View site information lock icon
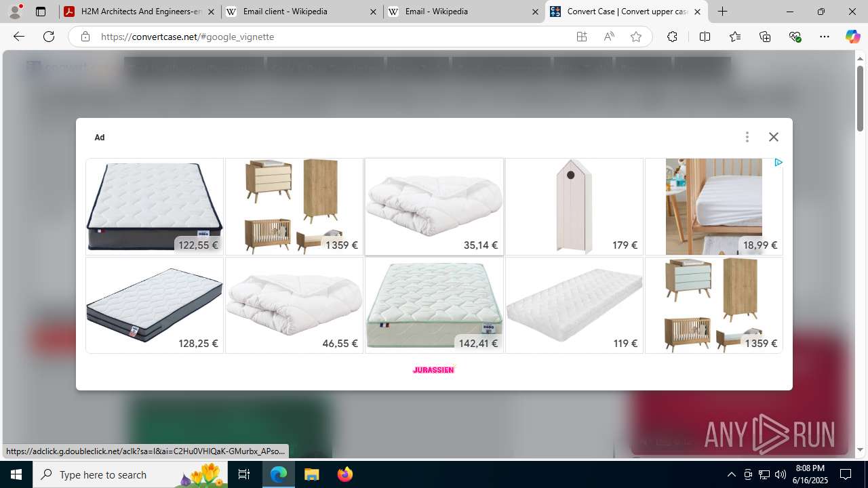Image resolution: width=868 pixels, height=488 pixels. point(85,37)
